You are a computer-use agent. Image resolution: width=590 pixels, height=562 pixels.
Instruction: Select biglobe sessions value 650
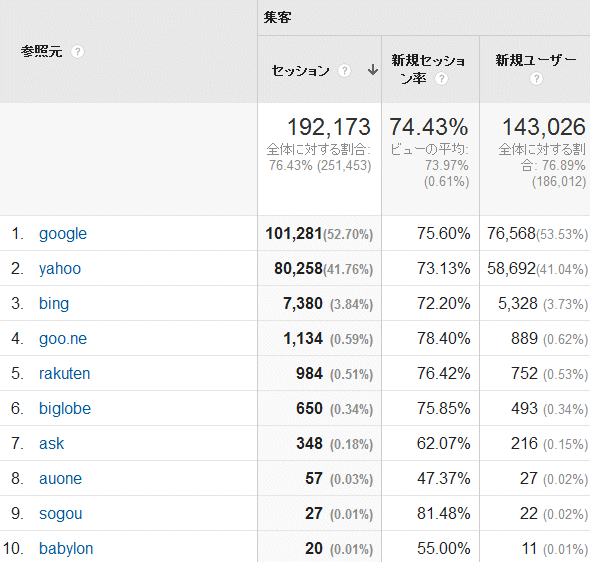309,409
